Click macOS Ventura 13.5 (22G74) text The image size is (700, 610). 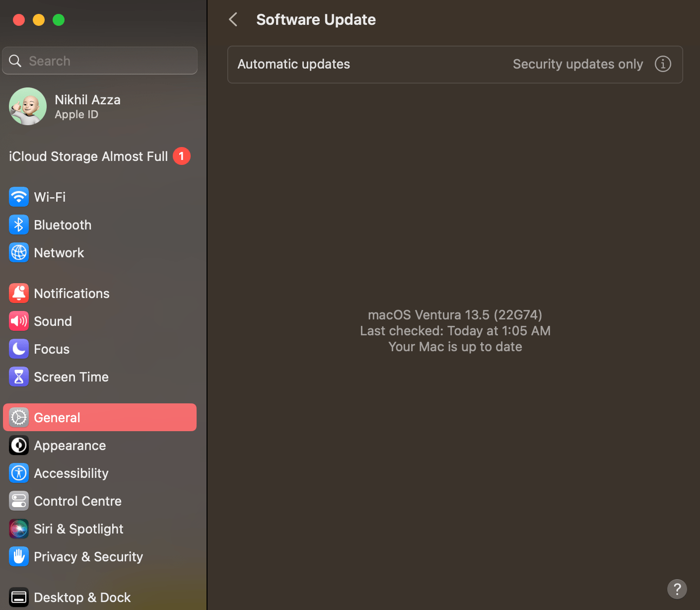[x=455, y=315]
